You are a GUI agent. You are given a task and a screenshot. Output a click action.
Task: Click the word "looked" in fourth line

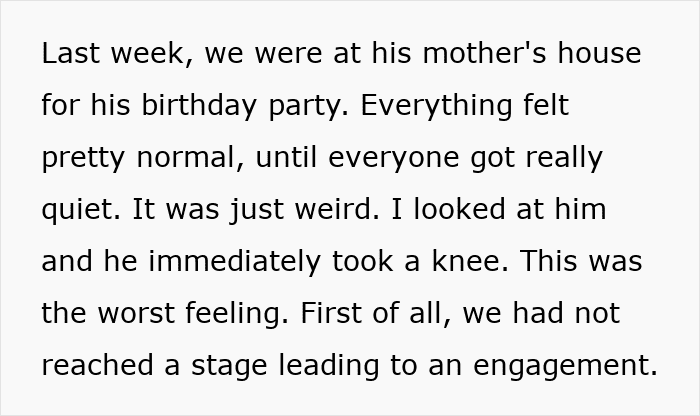tap(460, 209)
